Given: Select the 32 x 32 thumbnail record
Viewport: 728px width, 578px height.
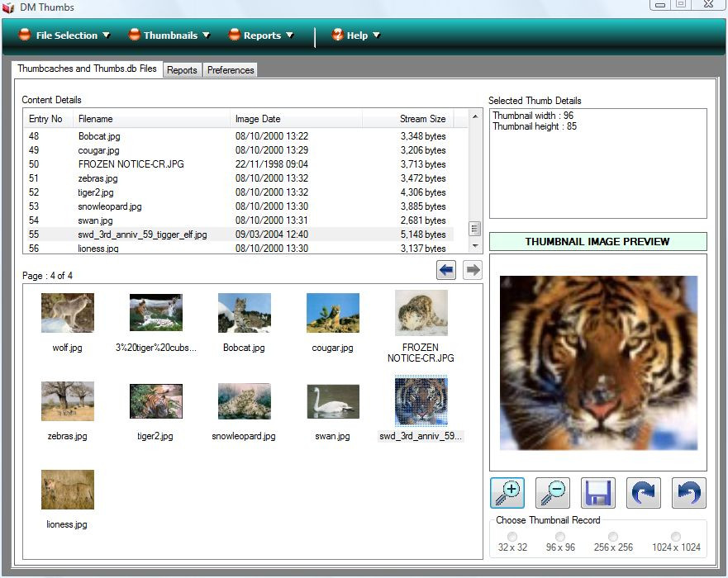Looking at the screenshot, I should tap(514, 538).
